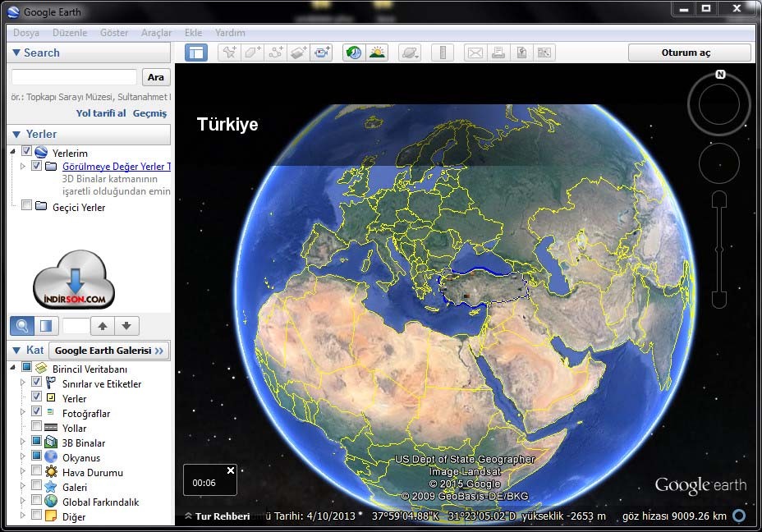Click the Yerlerim globe icon

[41, 152]
